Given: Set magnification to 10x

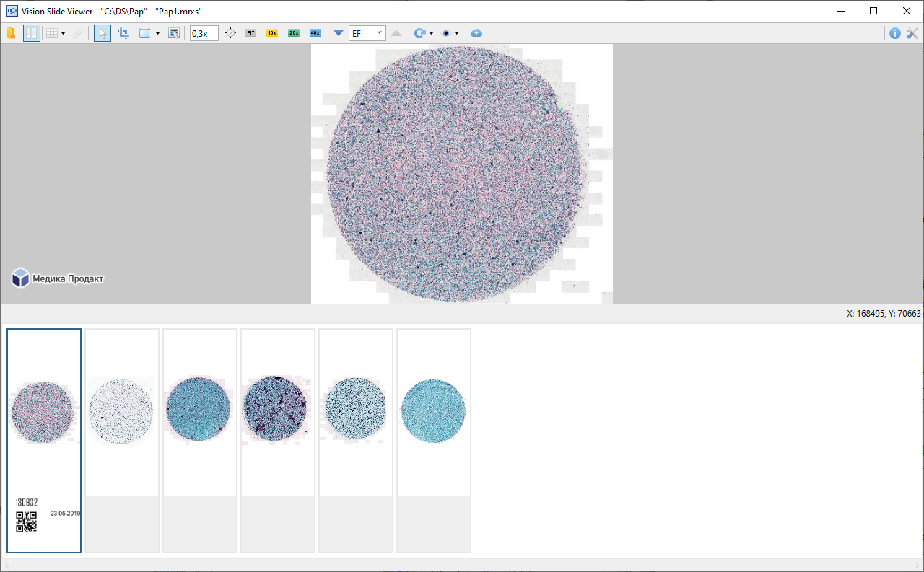Looking at the screenshot, I should click(x=272, y=33).
